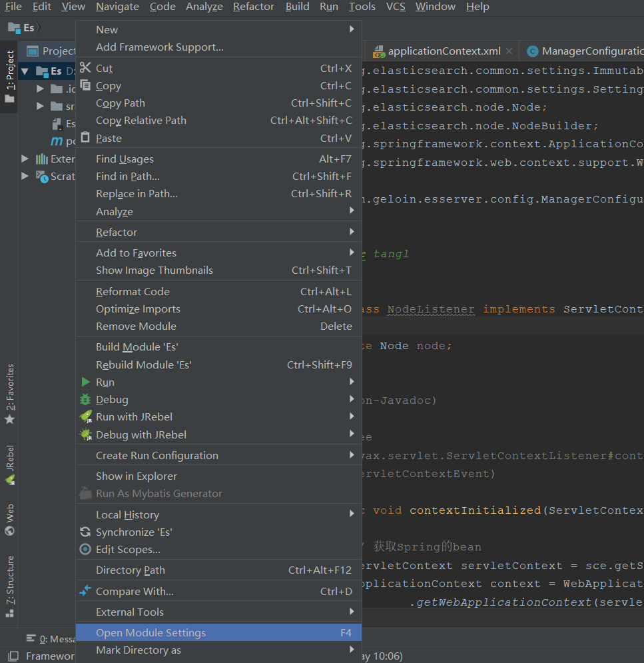Choose Reformat Code entry
This screenshot has height=663, width=644.
[218, 291]
